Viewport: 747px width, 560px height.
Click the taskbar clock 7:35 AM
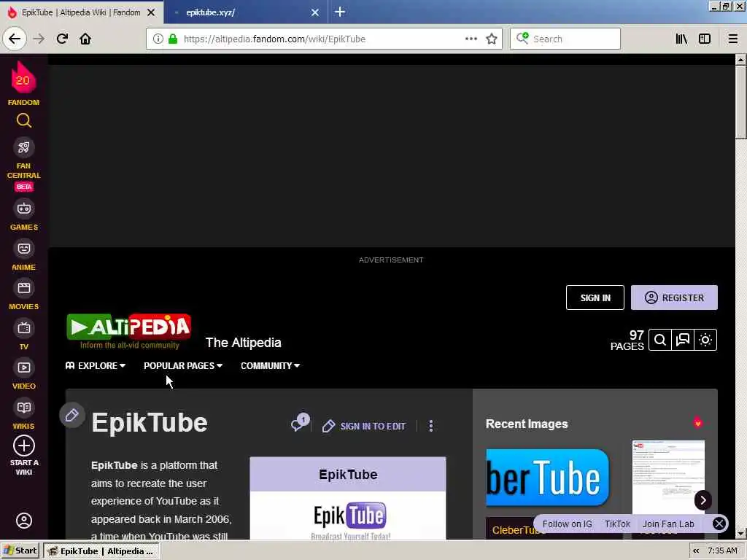click(x=722, y=551)
